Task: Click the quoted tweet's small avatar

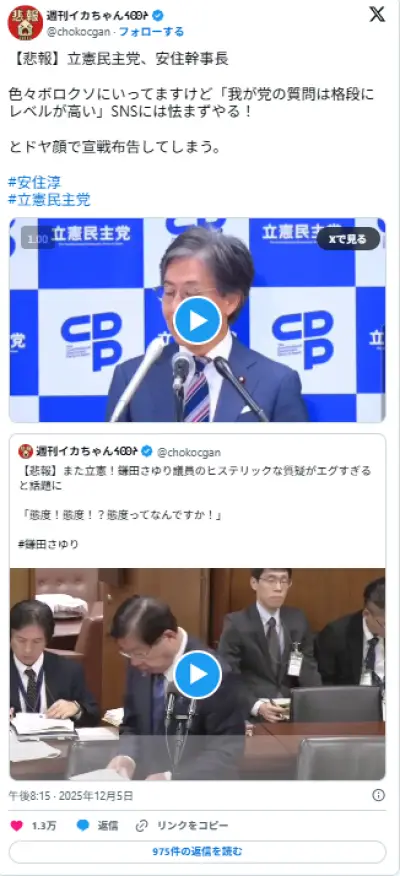Action: click(26, 451)
